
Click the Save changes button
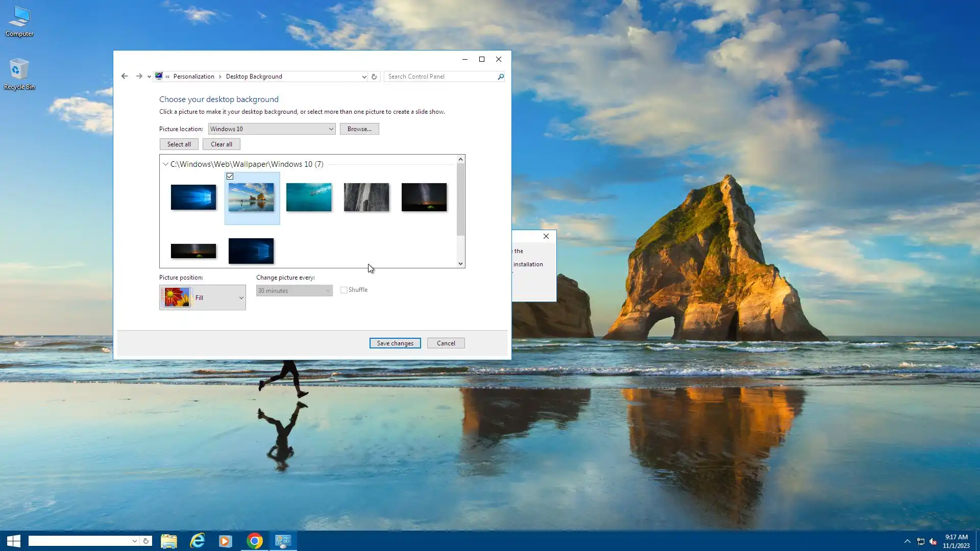395,343
